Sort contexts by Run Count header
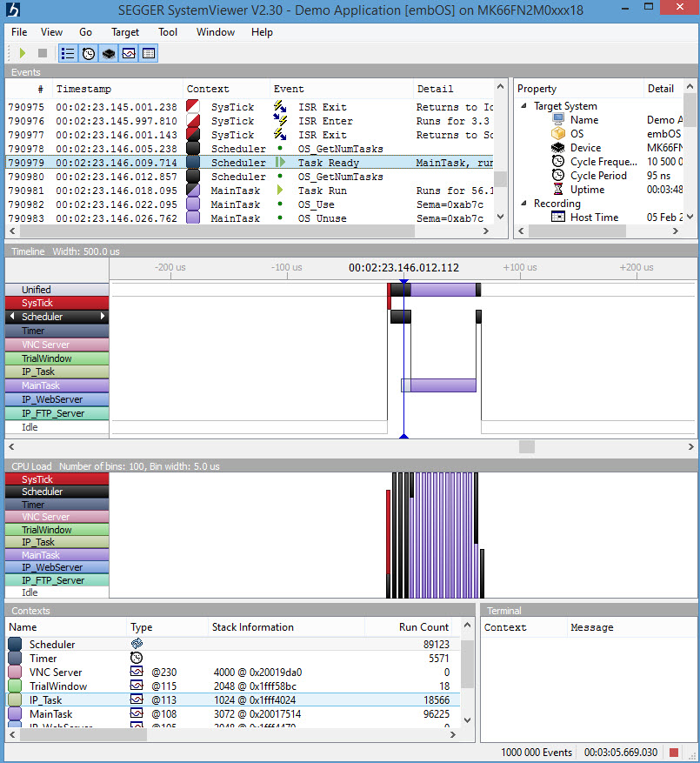Image resolution: width=700 pixels, height=763 pixels. 408,627
